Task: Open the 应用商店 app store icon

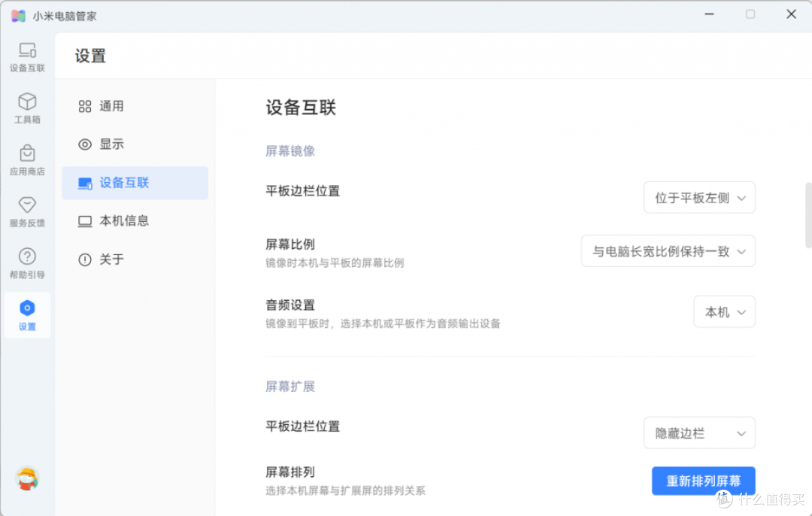Action: pyautogui.click(x=27, y=160)
